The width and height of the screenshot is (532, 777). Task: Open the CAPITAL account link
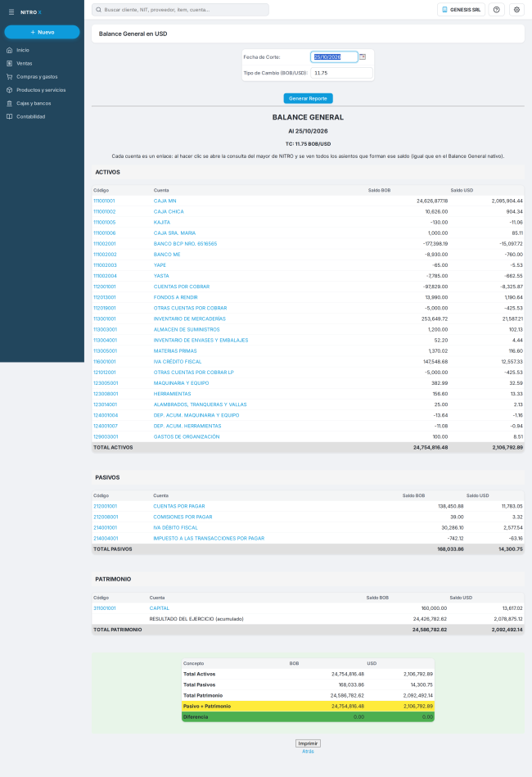point(159,608)
